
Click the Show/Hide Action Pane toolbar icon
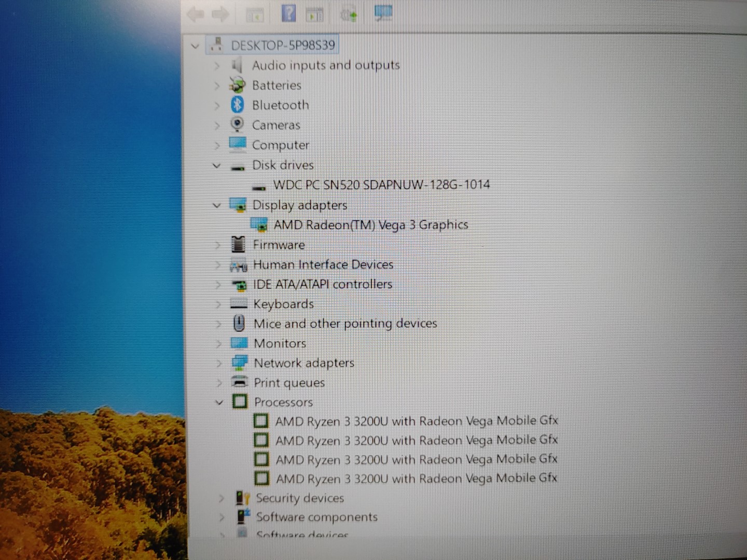click(314, 15)
